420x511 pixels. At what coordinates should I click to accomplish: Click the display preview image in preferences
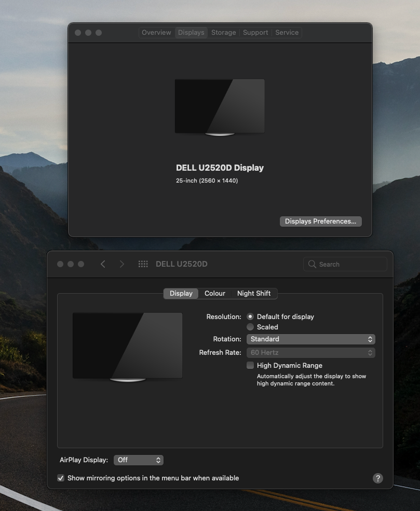pos(127,347)
